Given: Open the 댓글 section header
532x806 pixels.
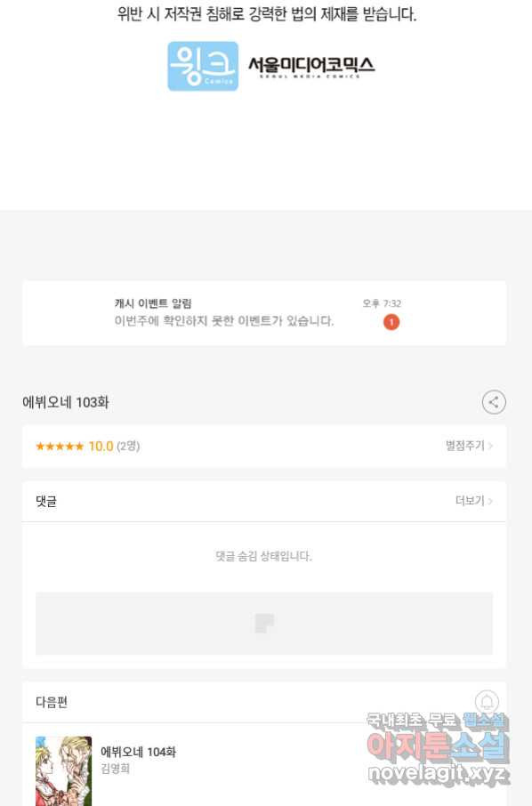Looking at the screenshot, I should [x=46, y=501].
